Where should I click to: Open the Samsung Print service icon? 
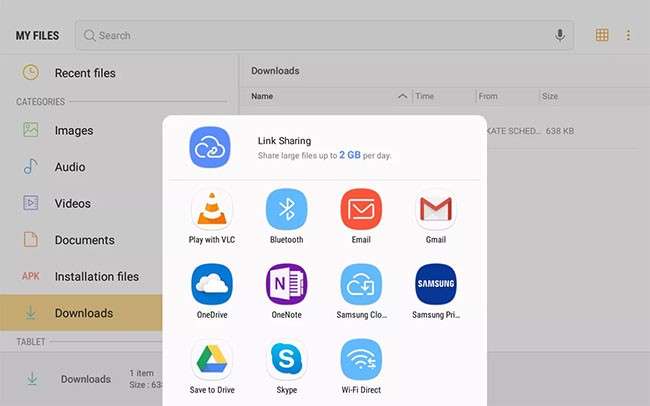(x=435, y=284)
